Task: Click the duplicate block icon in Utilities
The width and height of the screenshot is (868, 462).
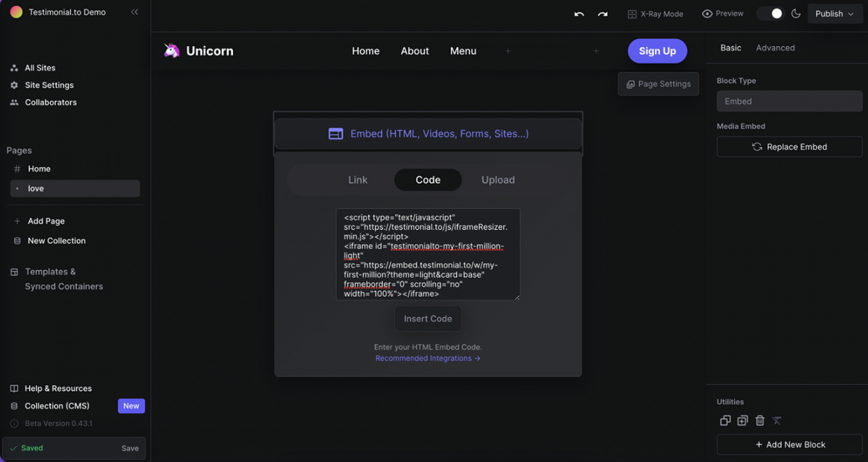Action: (x=725, y=420)
